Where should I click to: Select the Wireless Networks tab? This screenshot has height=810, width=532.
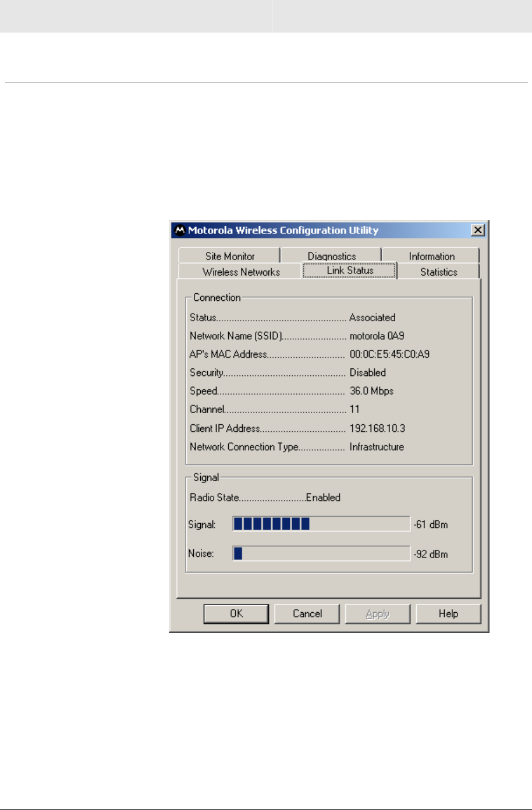241,272
